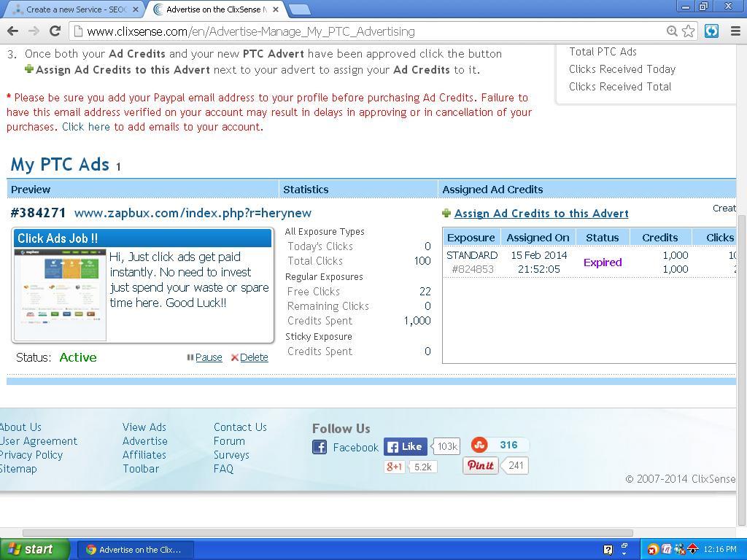Click the Google +1 button

pos(395,467)
